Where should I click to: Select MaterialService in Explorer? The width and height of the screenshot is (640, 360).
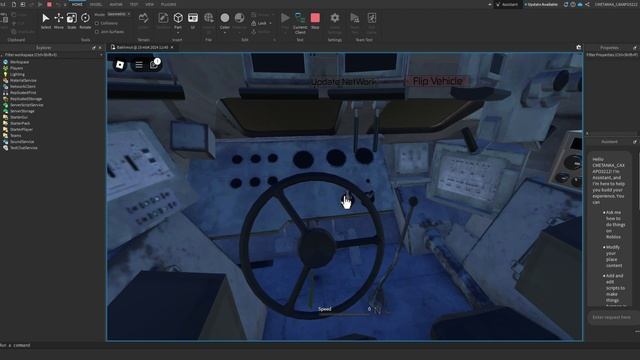point(23,80)
